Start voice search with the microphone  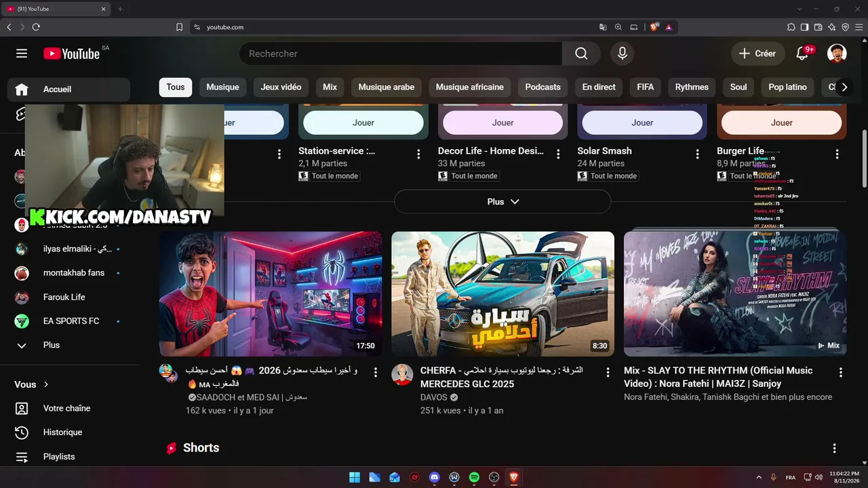coord(623,54)
